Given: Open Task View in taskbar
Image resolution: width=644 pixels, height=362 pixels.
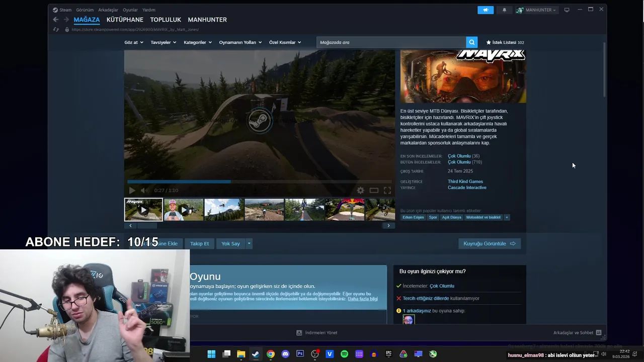Looking at the screenshot, I should (226, 354).
